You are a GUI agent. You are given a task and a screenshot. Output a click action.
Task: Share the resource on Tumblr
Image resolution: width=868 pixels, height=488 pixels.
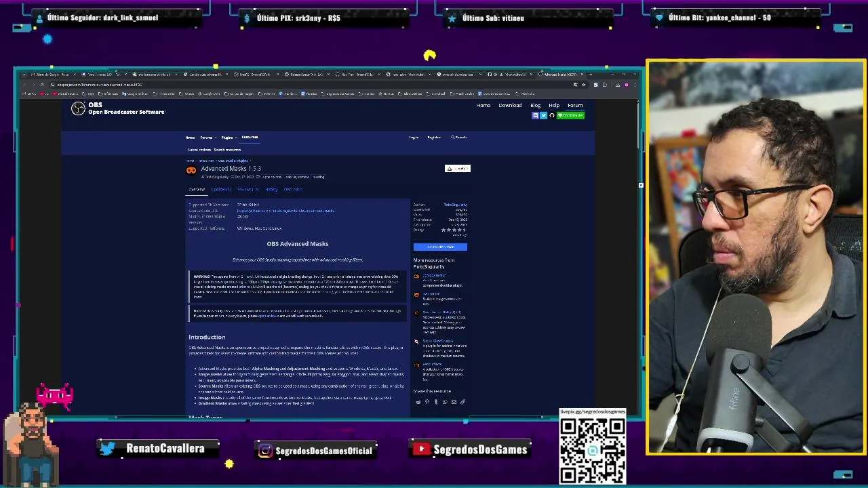point(436,402)
